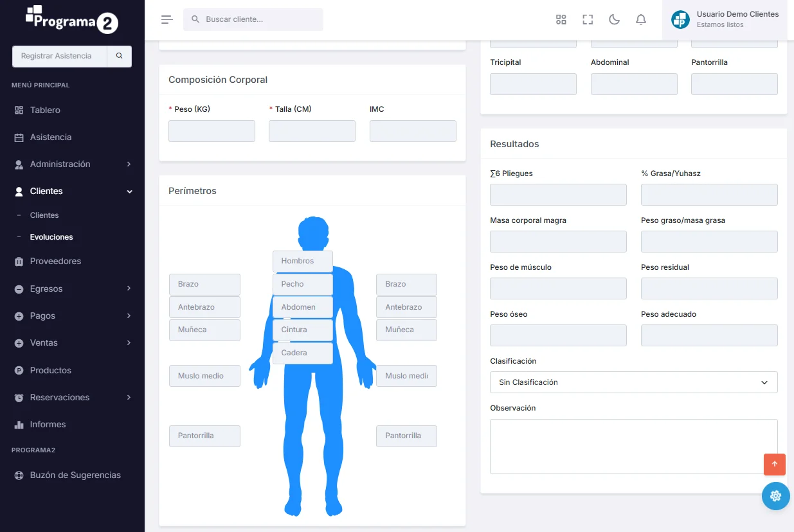
Task: Open the Usuario Demo Clientes profile menu
Action: 725,19
